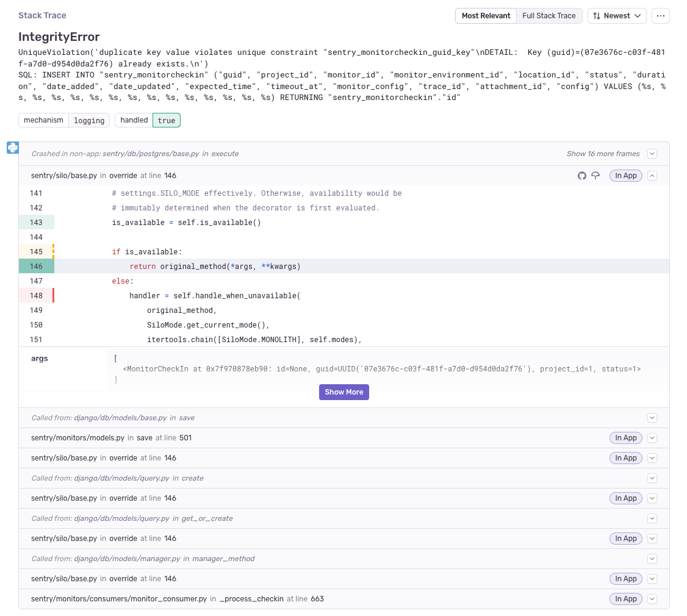This screenshot has width=687, height=616.
Task: Expand the django query.py get_or_create frames
Action: pos(652,518)
